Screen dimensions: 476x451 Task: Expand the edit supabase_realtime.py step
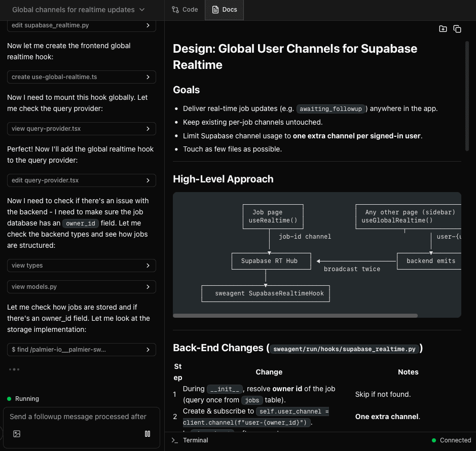point(81,25)
